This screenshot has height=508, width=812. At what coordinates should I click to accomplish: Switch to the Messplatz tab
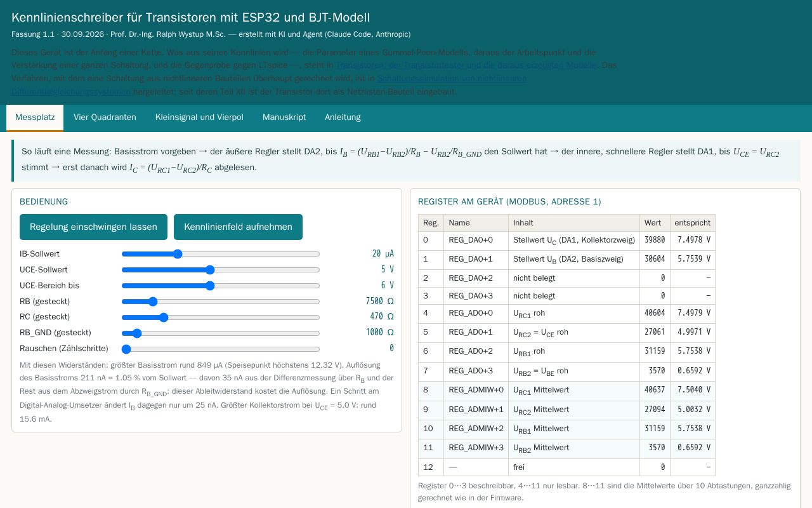(x=35, y=117)
